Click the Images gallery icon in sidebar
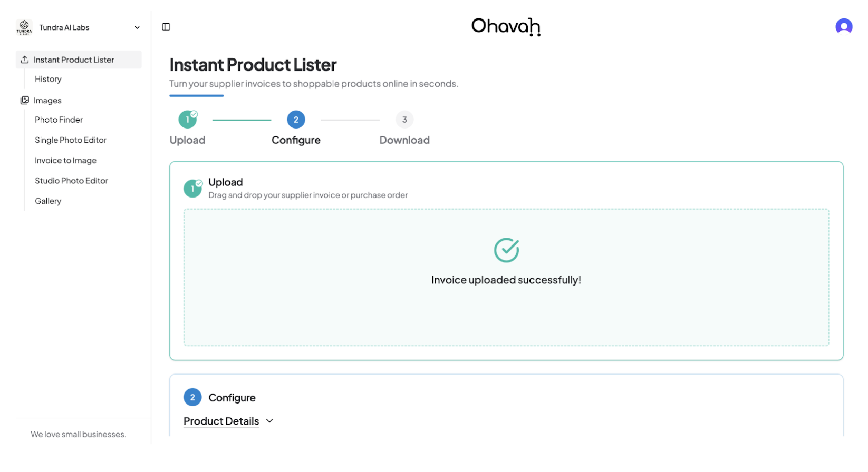The height and width of the screenshot is (472, 868). (x=25, y=101)
